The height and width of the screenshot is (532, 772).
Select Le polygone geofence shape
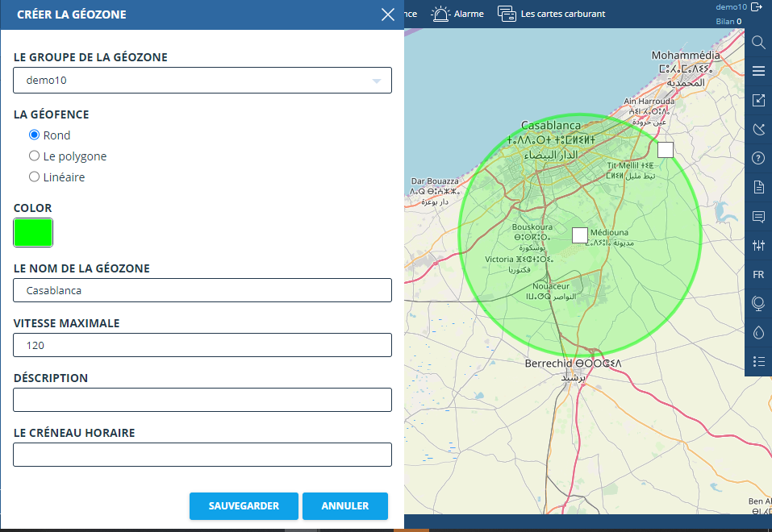tap(35, 156)
